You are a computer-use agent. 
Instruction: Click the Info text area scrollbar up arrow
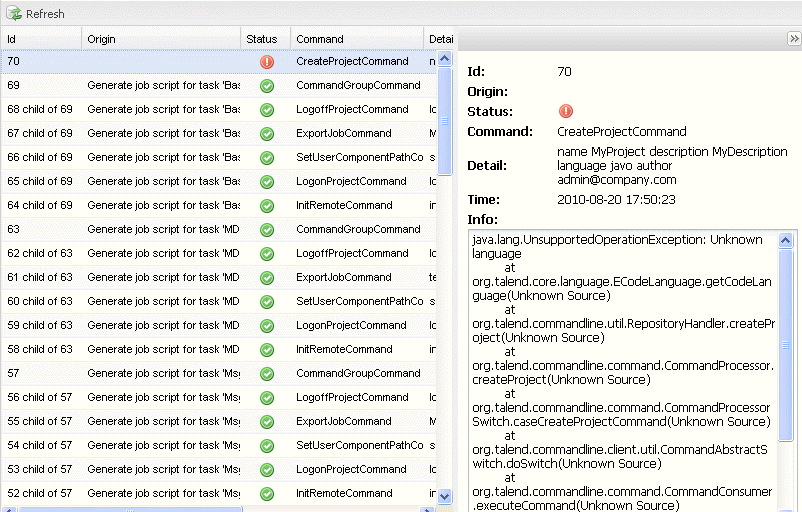click(785, 241)
